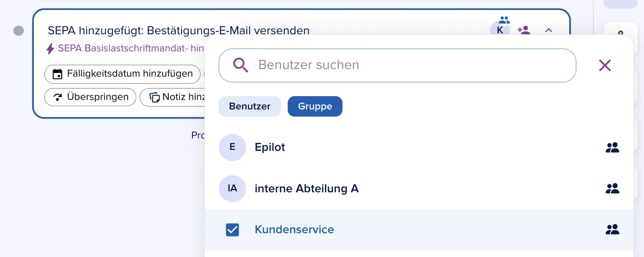Image resolution: width=644 pixels, height=257 pixels.
Task: Click the Kundenservice group label
Action: (x=294, y=229)
